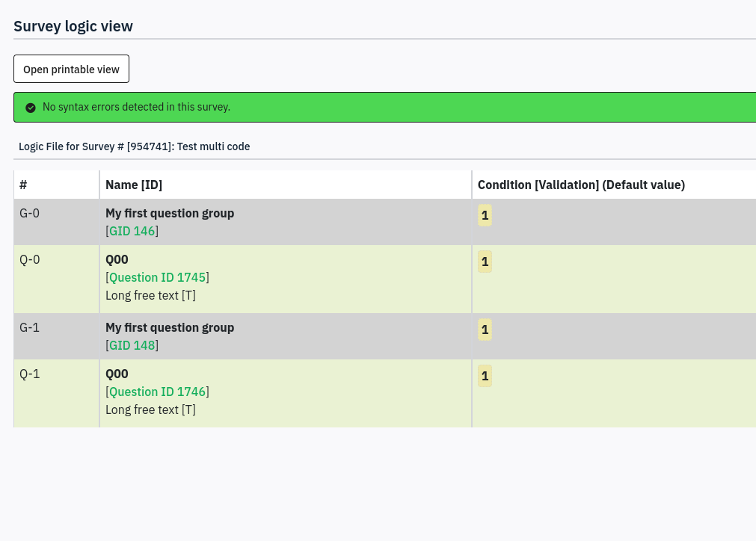Image resolution: width=756 pixels, height=541 pixels.
Task: Open printable view of the survey
Action: (71, 69)
